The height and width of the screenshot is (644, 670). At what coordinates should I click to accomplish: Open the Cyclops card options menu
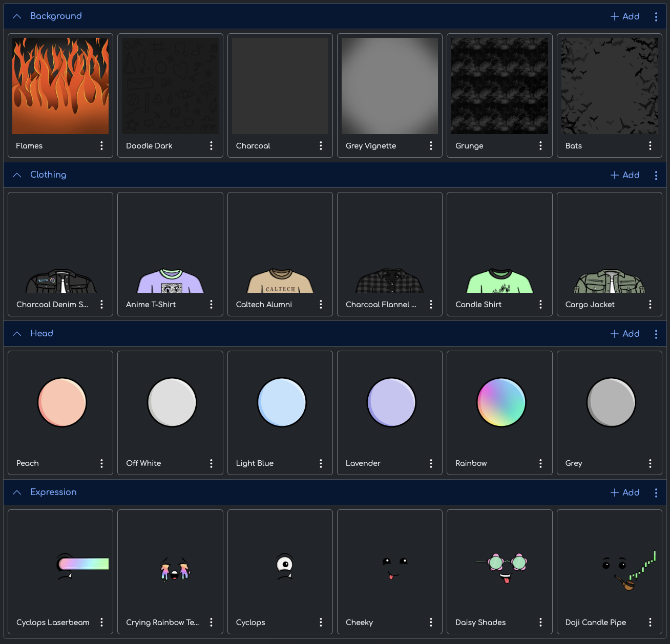click(x=321, y=622)
